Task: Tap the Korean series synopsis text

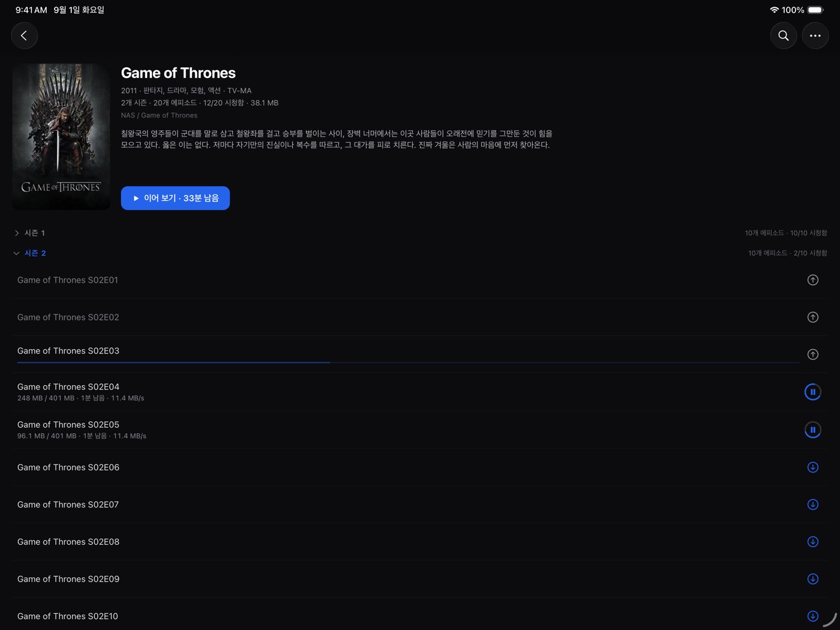Action: 337,139
